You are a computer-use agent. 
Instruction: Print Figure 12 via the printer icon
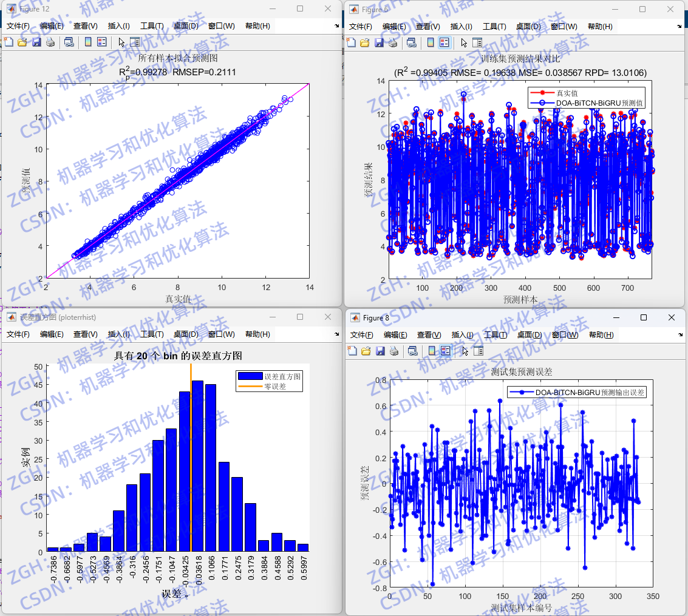pos(50,42)
